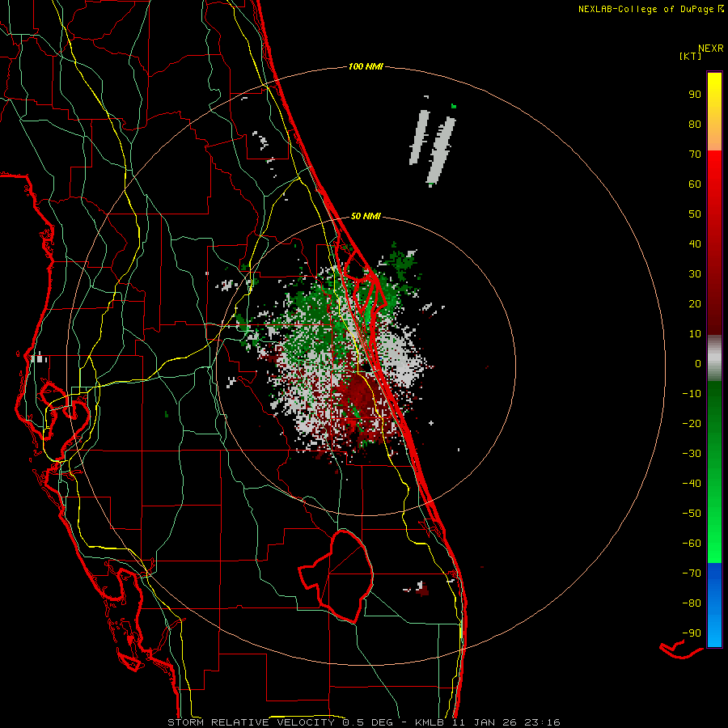
Task: Click the positive 30 value on velocity scale
Action: [695, 274]
